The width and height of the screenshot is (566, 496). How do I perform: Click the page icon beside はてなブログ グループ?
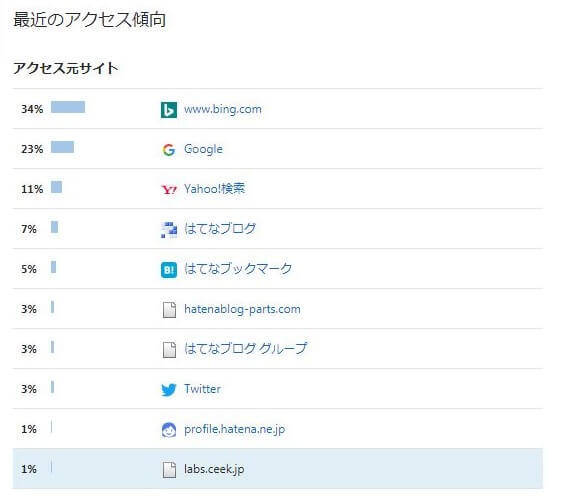click(169, 350)
